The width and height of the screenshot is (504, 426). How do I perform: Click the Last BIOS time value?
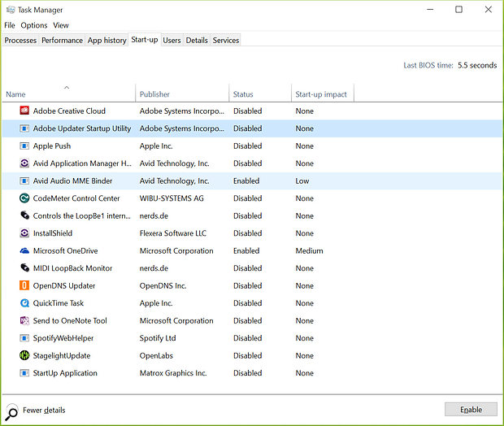click(477, 65)
